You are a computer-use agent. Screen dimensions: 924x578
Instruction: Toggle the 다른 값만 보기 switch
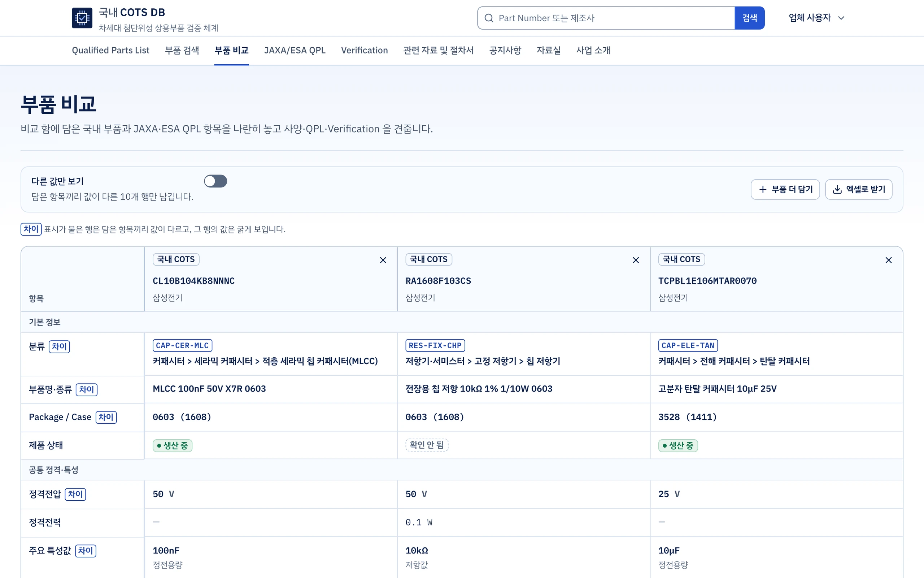pos(215,181)
